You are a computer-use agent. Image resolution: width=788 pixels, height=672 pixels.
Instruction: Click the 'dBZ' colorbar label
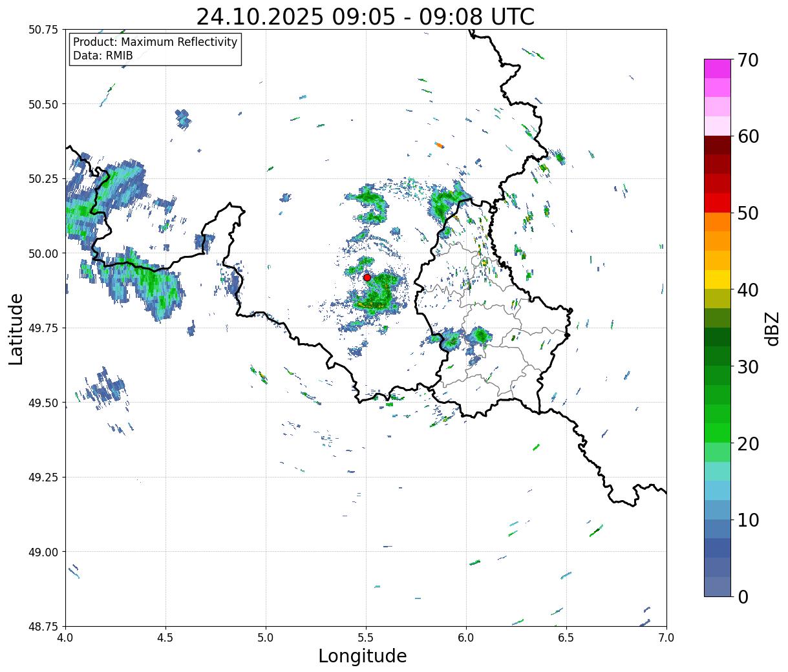pos(772,328)
